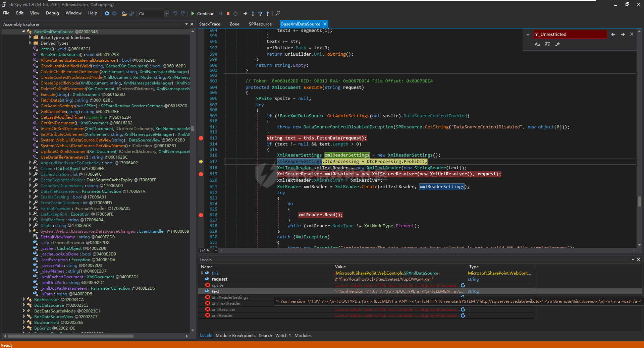Click the Assembly Explorer horizontal scrollbar
644x348 pixels.
click(x=70, y=336)
